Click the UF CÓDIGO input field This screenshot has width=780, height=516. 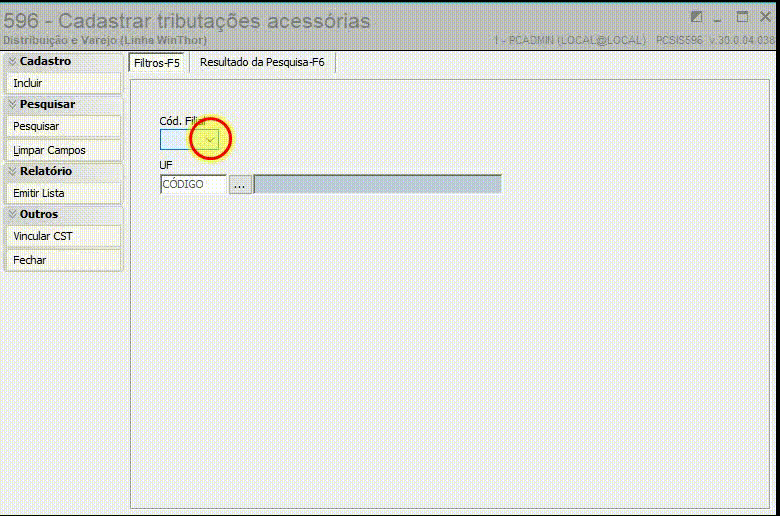tap(193, 184)
